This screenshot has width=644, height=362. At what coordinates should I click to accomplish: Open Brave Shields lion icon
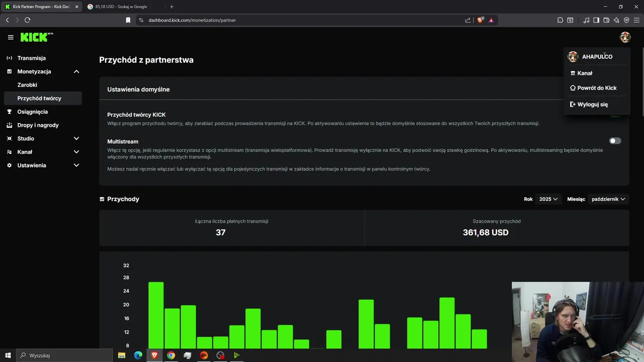tap(480, 20)
